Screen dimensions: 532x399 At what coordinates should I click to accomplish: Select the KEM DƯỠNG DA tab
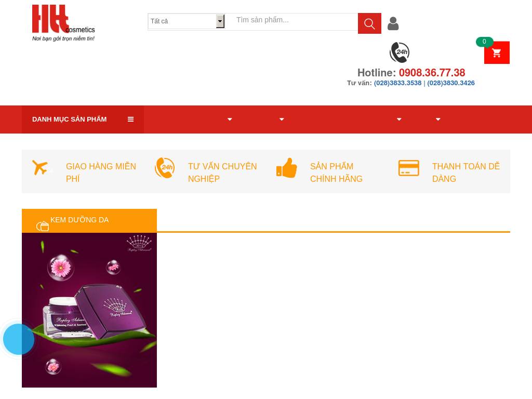pos(79,220)
